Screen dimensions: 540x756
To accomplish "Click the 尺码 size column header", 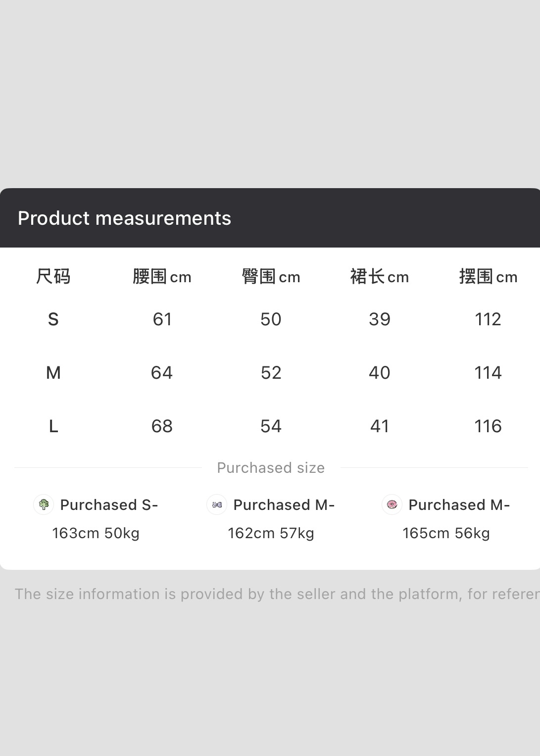I will [x=53, y=276].
